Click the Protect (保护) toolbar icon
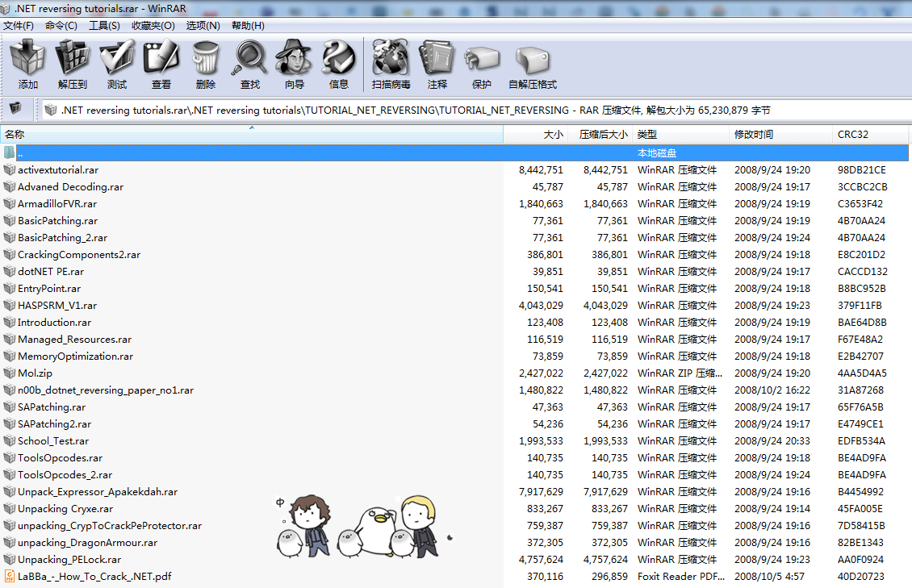912x588 pixels. (x=482, y=59)
